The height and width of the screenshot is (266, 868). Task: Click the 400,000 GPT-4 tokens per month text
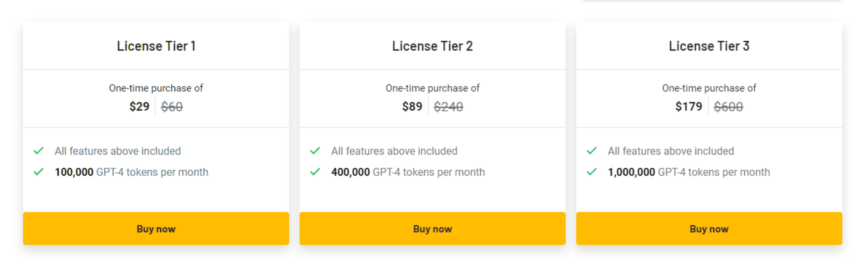(x=408, y=172)
